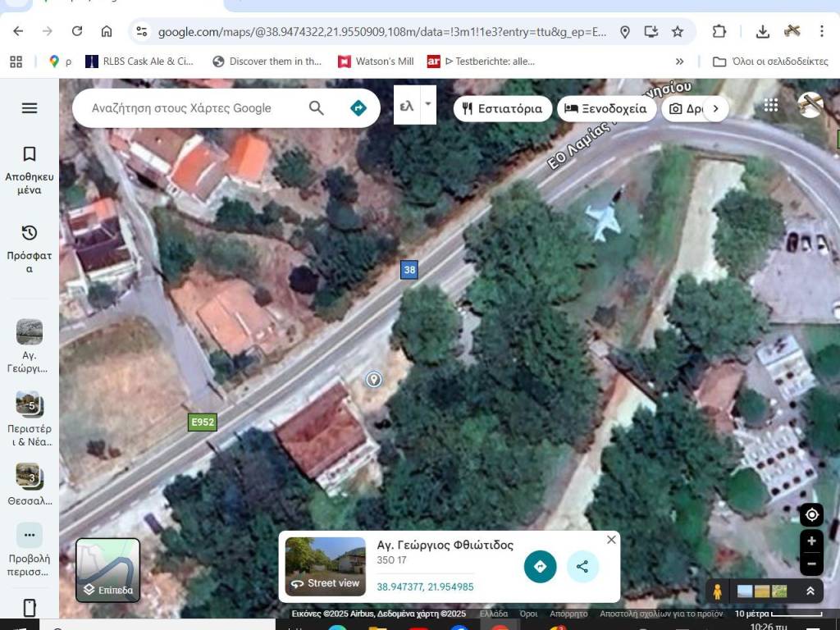Open the Google apps grid

tap(770, 105)
